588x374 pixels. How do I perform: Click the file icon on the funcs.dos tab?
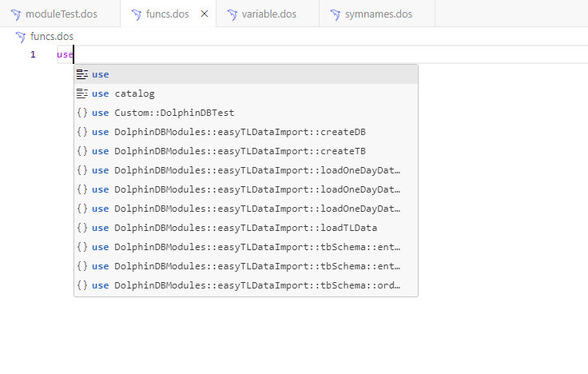[x=136, y=14]
